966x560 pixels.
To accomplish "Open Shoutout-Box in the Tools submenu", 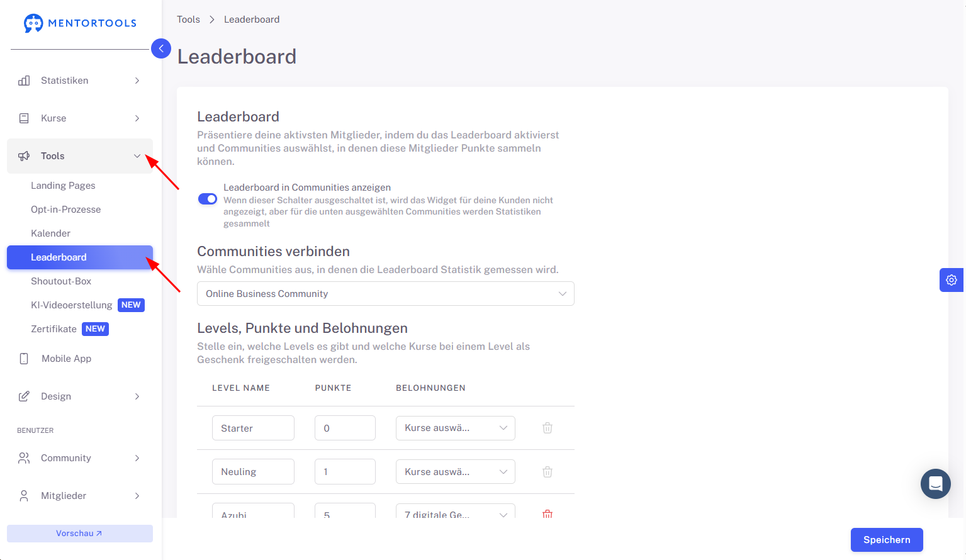I will pos(61,281).
